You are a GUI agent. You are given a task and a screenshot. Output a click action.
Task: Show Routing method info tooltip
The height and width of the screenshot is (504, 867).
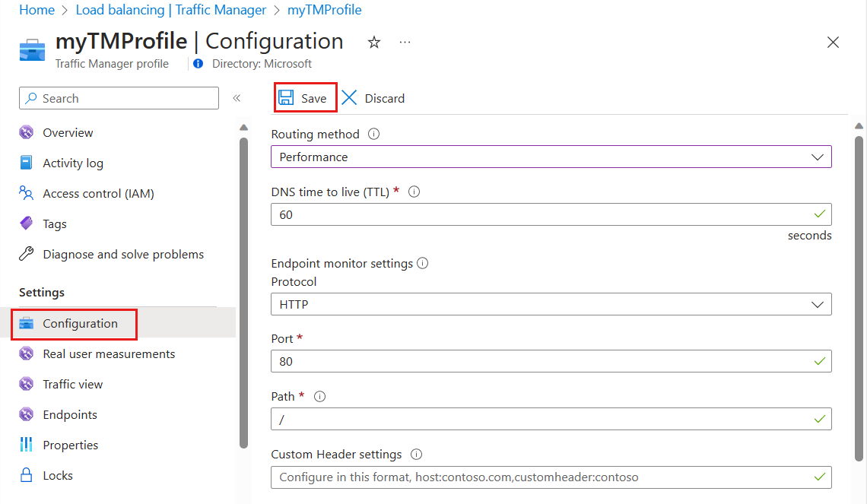(x=373, y=134)
